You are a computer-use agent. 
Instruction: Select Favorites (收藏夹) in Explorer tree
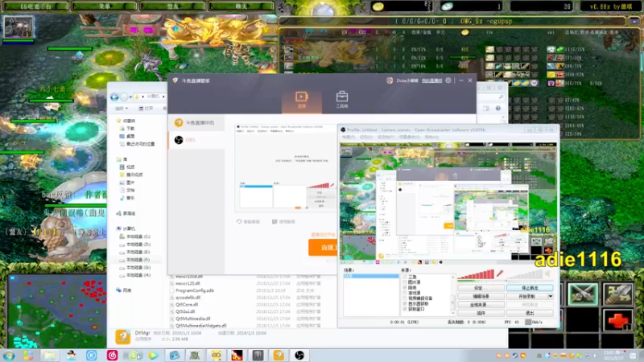(126, 121)
